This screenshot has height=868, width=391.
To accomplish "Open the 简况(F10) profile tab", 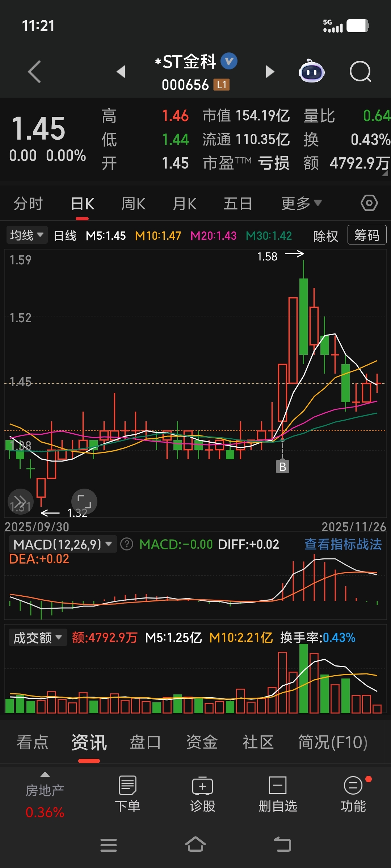I will coord(333,742).
